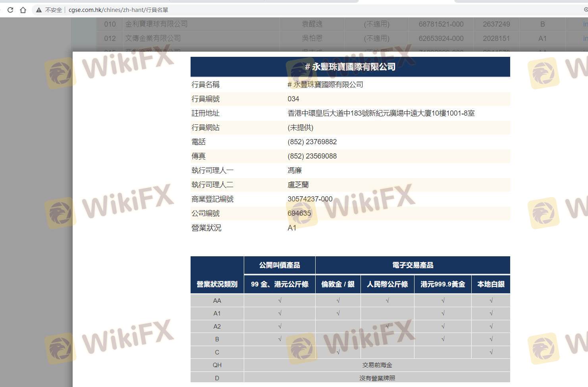Click the 倫敦金 / 銀 column header
The height and width of the screenshot is (387, 588).
point(338,284)
